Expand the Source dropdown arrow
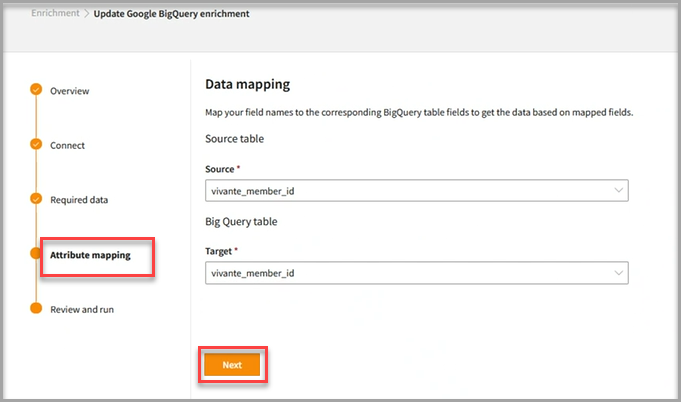Image resolution: width=681 pixels, height=402 pixels. pos(617,190)
